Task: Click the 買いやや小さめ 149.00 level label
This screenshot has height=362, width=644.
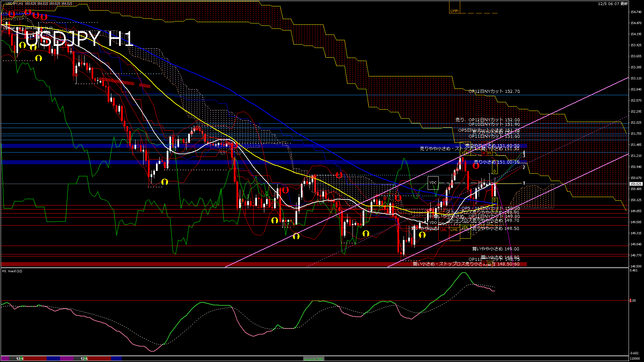Action: (495, 249)
